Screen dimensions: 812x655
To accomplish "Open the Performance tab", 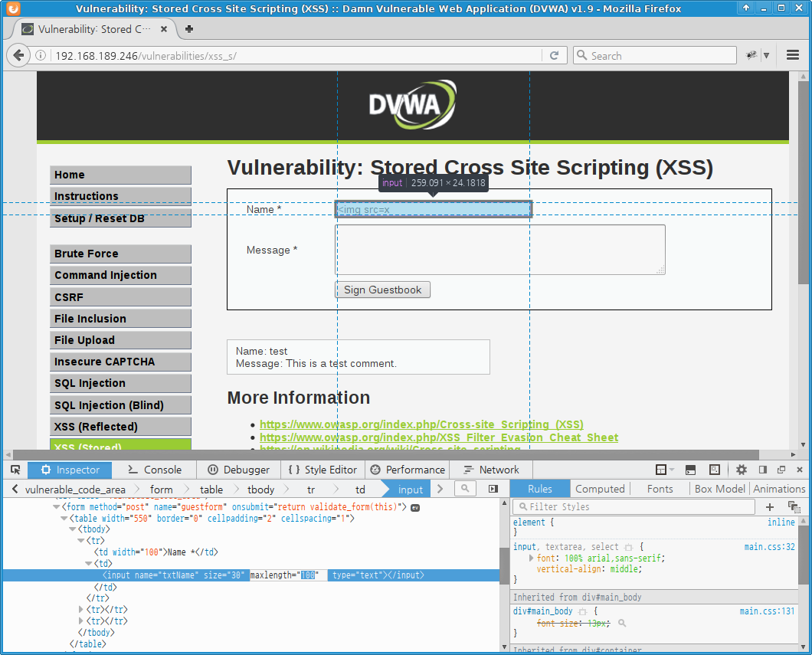I will 408,470.
